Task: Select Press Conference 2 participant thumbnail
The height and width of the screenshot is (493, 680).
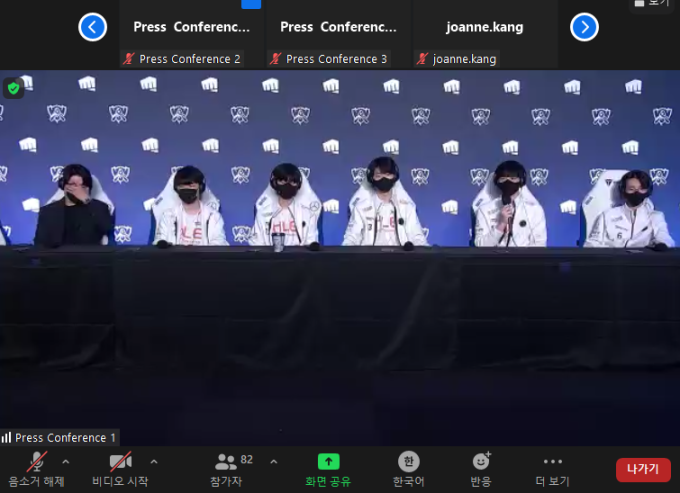Action: coord(191,35)
